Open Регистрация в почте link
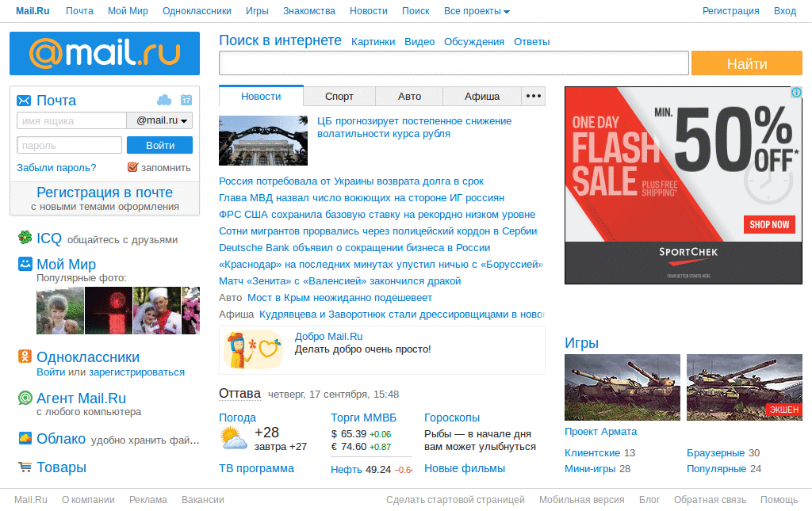 click(105, 193)
